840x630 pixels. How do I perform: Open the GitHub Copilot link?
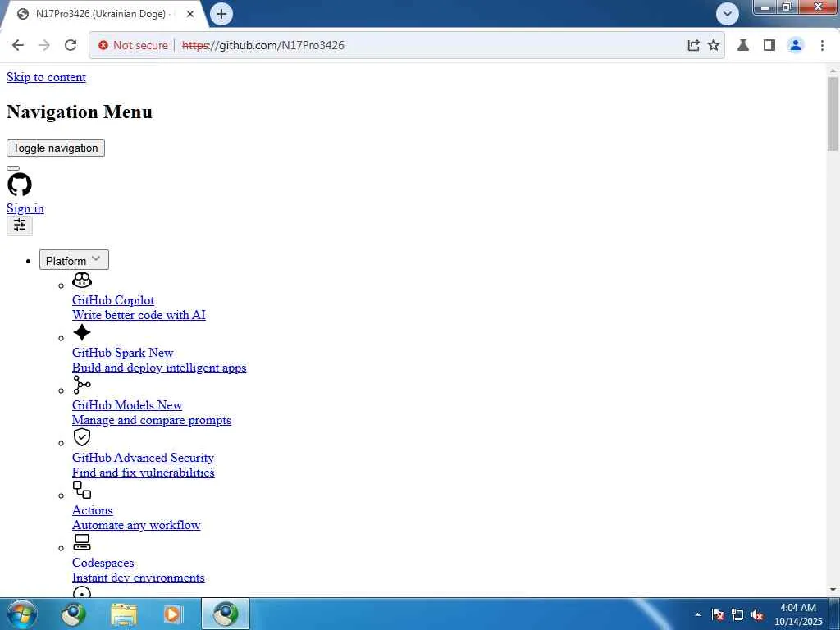[113, 300]
